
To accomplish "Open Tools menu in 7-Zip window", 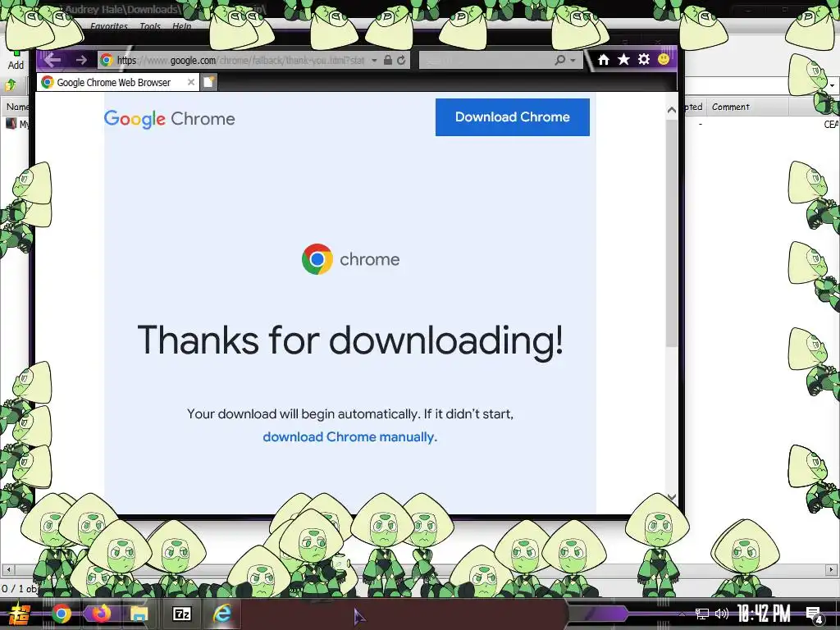I will 150,26.
